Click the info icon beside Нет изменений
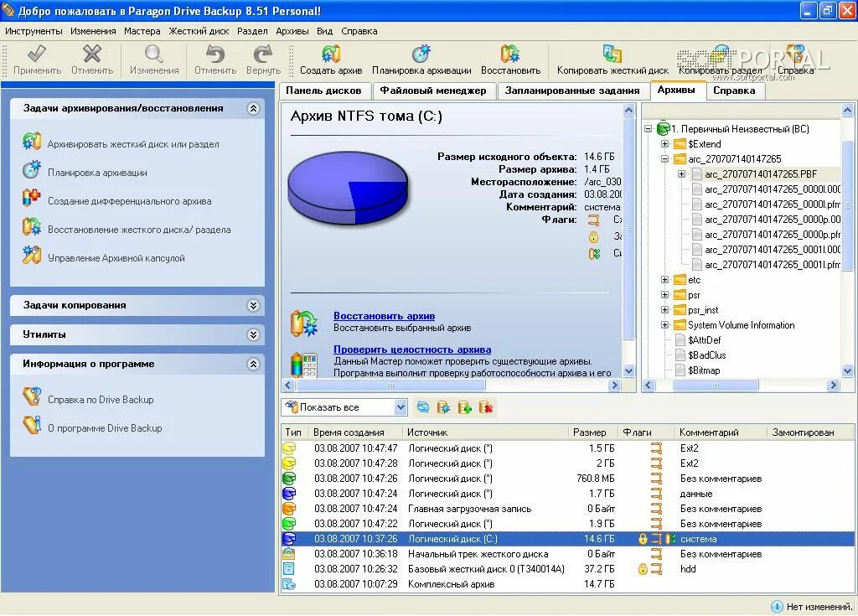 pos(777,606)
